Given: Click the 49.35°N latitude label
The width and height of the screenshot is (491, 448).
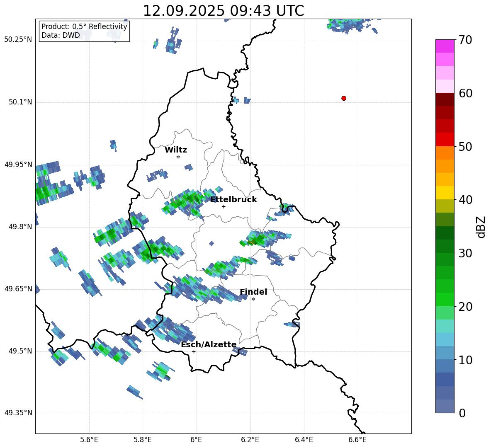Looking at the screenshot, I should point(18,413).
